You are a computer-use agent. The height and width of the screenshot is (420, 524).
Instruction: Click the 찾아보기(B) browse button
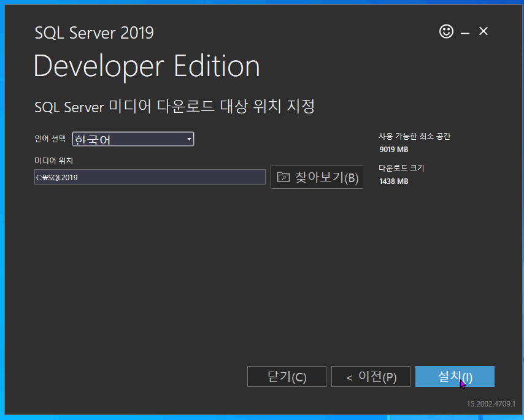pyautogui.click(x=317, y=177)
